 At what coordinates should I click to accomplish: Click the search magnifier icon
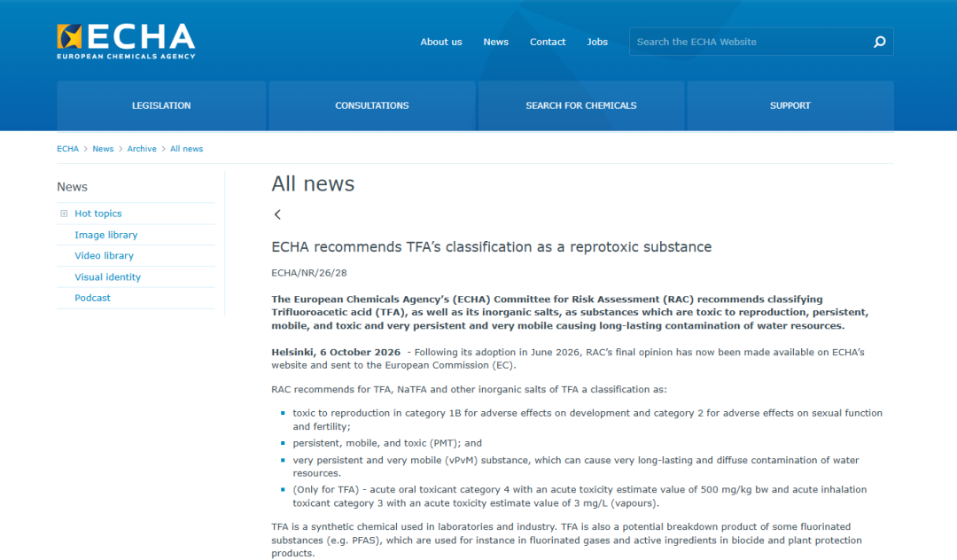coord(880,42)
